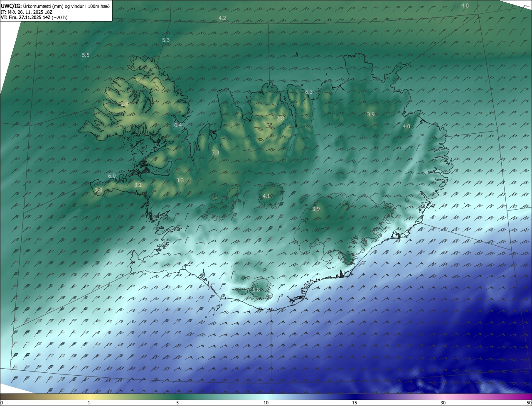Screen dimensions: 532x406
Task: Select the 5 mark on color legend
Action: tap(177, 403)
